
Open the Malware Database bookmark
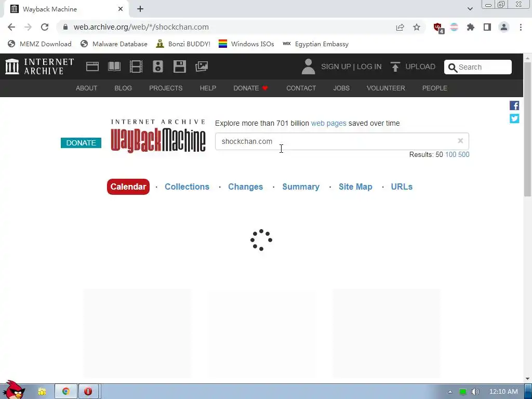click(114, 44)
